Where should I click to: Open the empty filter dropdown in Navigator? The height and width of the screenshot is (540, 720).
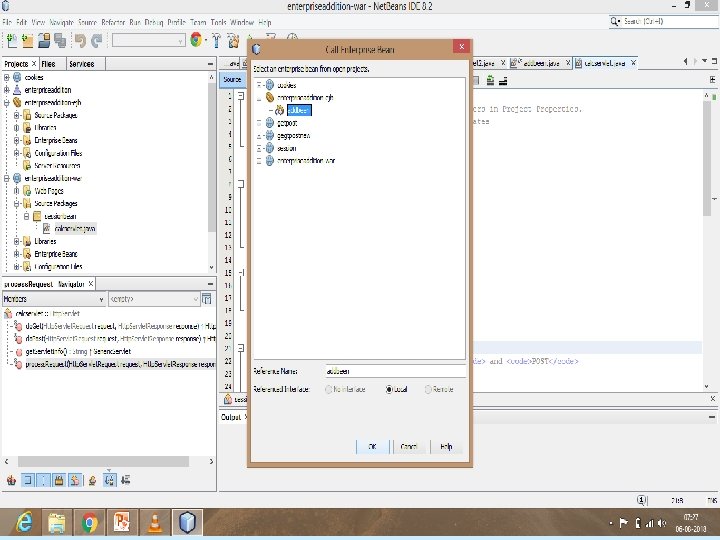pyautogui.click(x=154, y=299)
